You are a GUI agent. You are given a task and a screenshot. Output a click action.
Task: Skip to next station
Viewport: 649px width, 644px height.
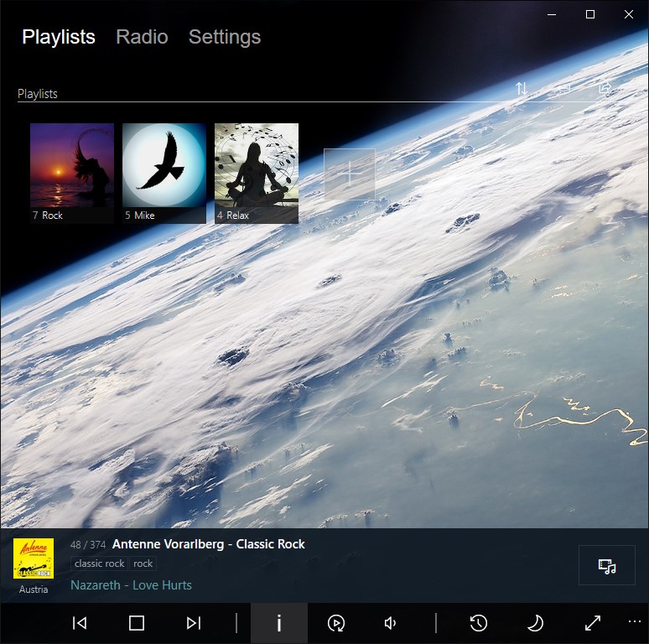tap(194, 623)
